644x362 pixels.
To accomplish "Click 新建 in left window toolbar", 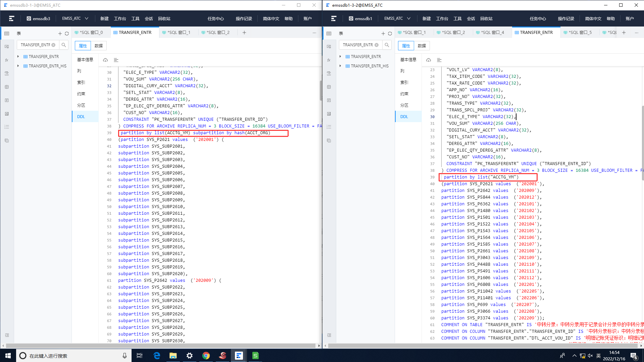I will click(x=104, y=18).
